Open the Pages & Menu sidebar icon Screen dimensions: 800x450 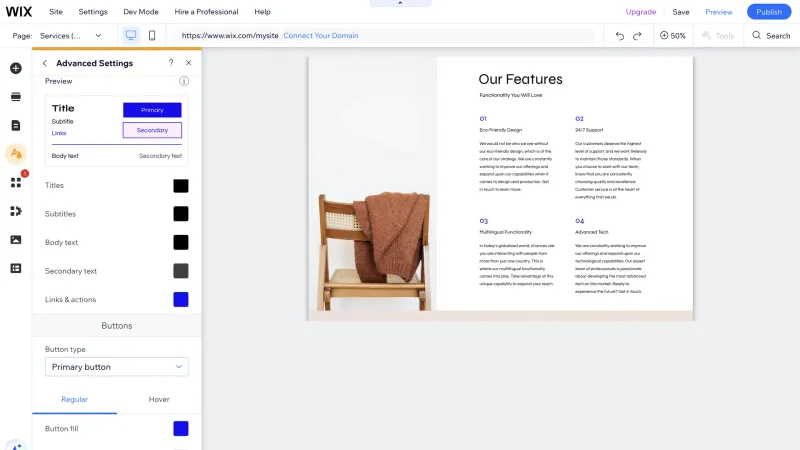coord(16,126)
